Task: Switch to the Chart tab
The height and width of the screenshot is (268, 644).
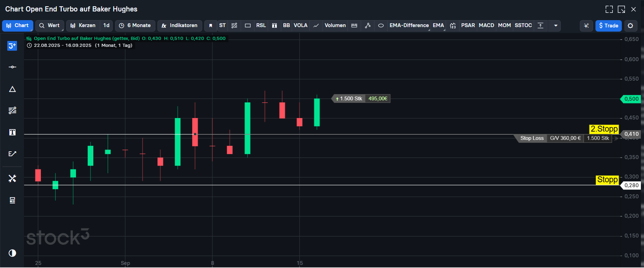Action: click(18, 26)
